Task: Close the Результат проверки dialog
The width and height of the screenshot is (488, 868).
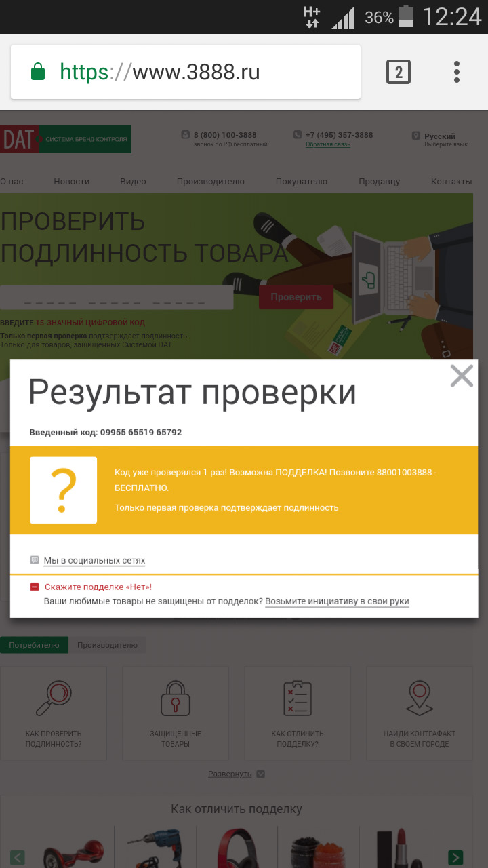Action: pyautogui.click(x=462, y=375)
